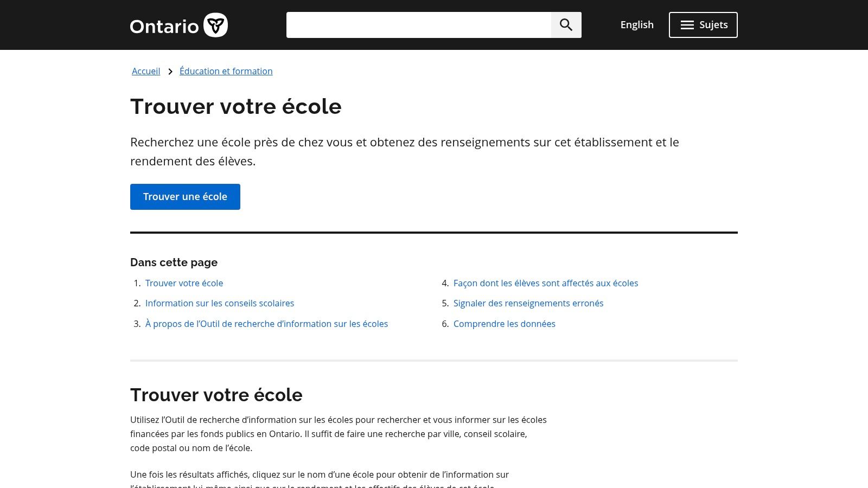Click inside the search input field
This screenshot has width=868, height=488.
click(418, 25)
